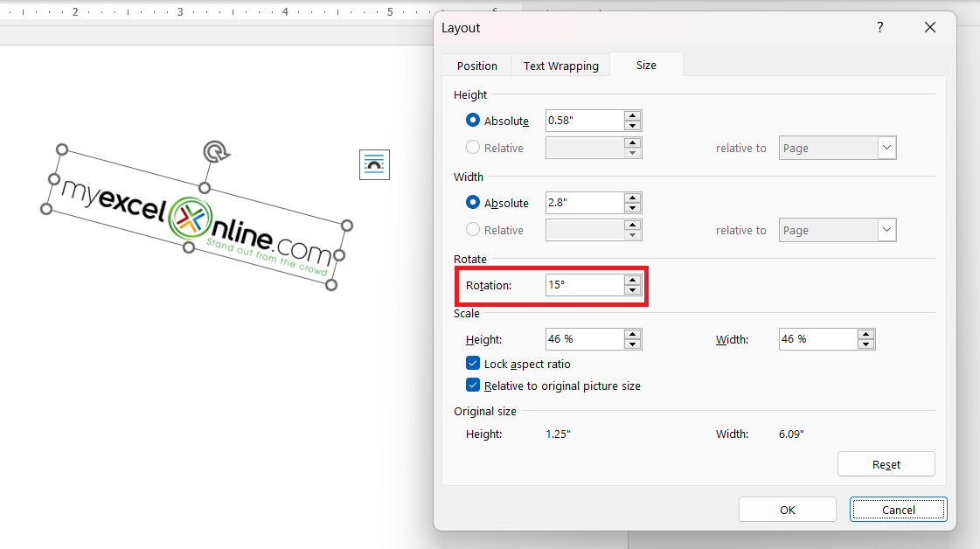980x549 pixels.
Task: Open the Height relative to Page dropdown
Action: coord(838,148)
